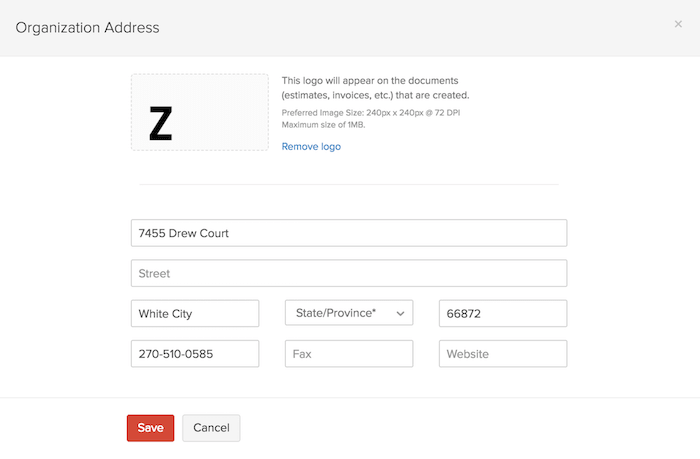700x459 pixels.
Task: Click the Remove logo link
Action: [x=311, y=146]
